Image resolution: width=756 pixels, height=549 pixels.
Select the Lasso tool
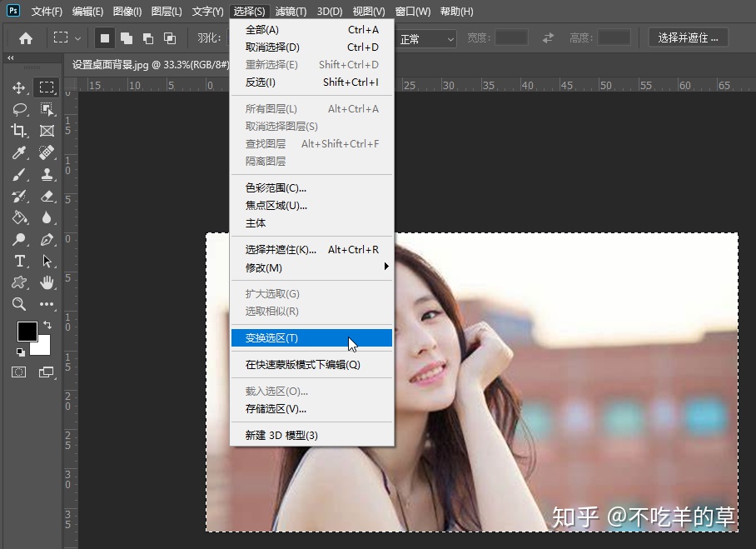click(19, 109)
